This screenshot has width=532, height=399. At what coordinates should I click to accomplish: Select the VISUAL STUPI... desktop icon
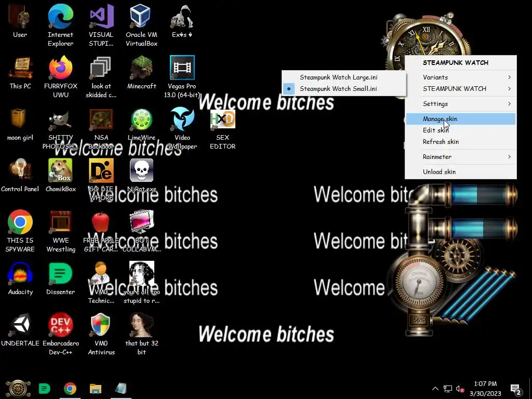point(101,25)
